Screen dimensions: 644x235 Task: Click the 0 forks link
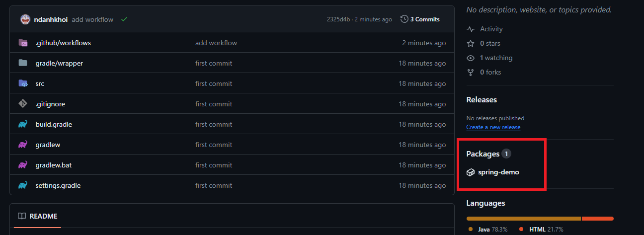tap(490, 73)
